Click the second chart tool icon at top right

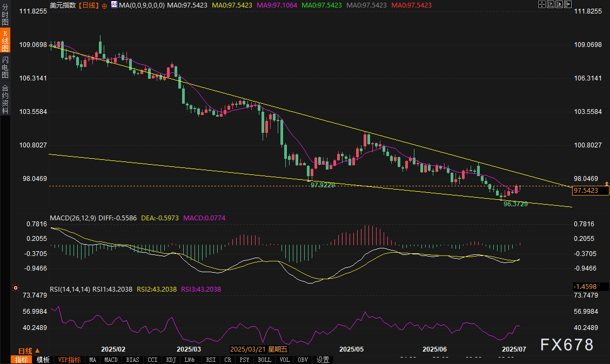(x=551, y=4)
